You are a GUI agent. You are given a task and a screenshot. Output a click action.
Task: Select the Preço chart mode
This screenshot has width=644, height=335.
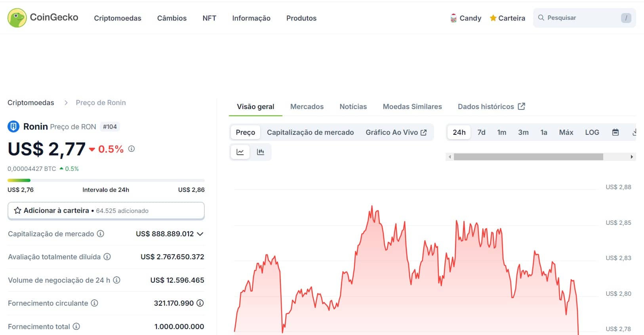point(246,132)
